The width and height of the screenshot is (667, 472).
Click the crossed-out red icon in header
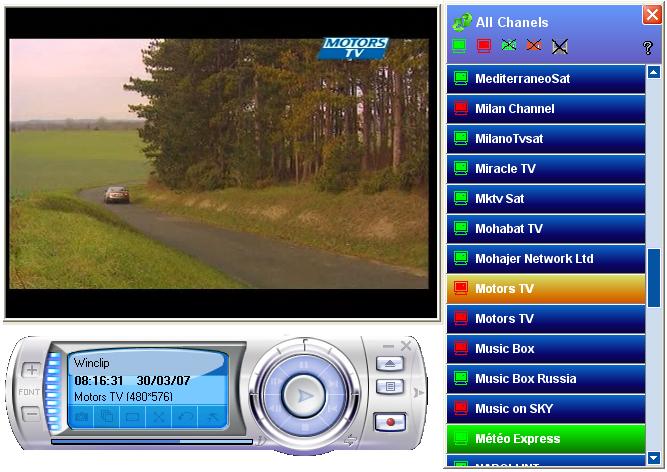click(x=534, y=45)
